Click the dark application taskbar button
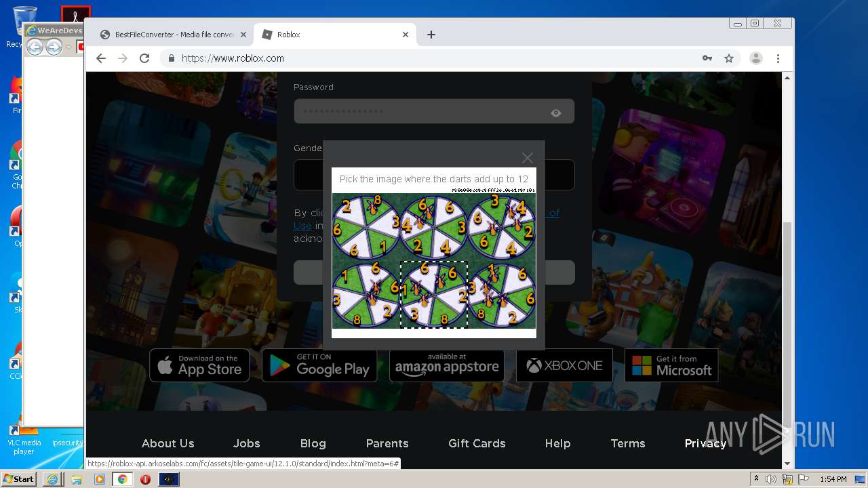 (169, 479)
